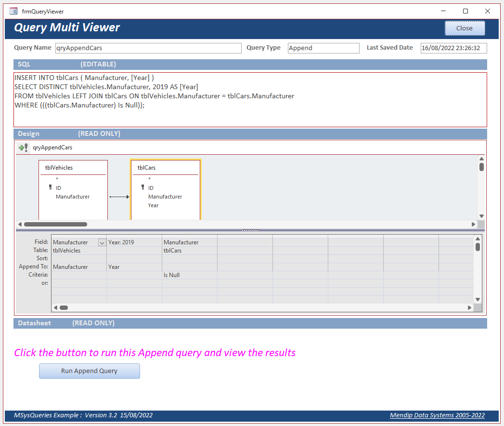The height and width of the screenshot is (426, 504).
Task: Click the primary key icon in tblVehicles
Action: pos(50,188)
